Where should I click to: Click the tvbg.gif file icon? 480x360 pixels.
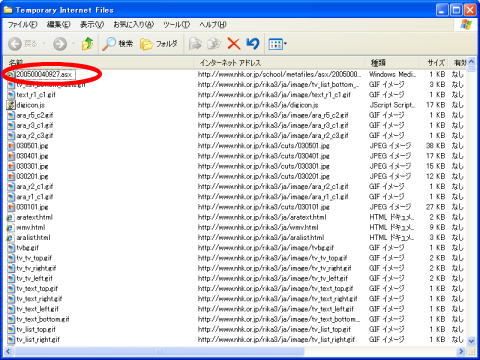pyautogui.click(x=11, y=248)
